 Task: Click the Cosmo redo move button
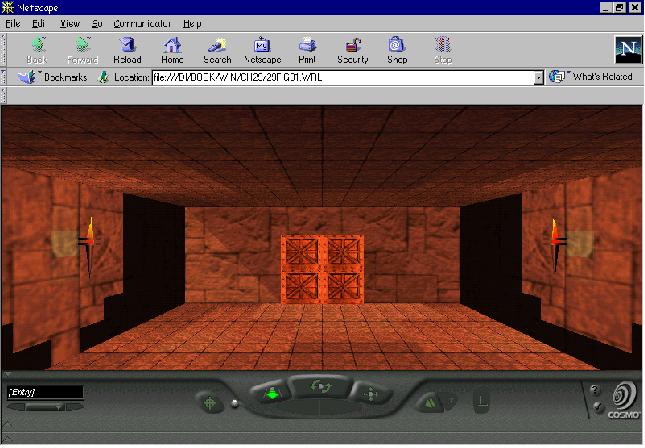click(451, 401)
